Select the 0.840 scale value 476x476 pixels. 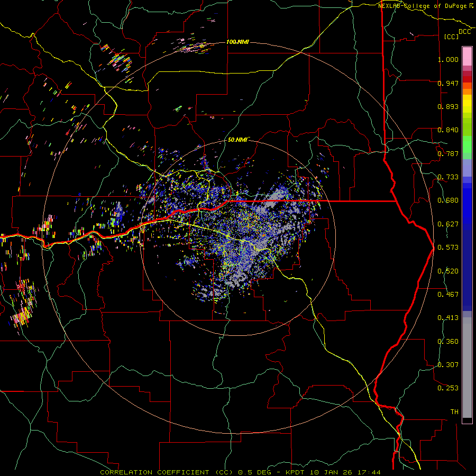(448, 130)
